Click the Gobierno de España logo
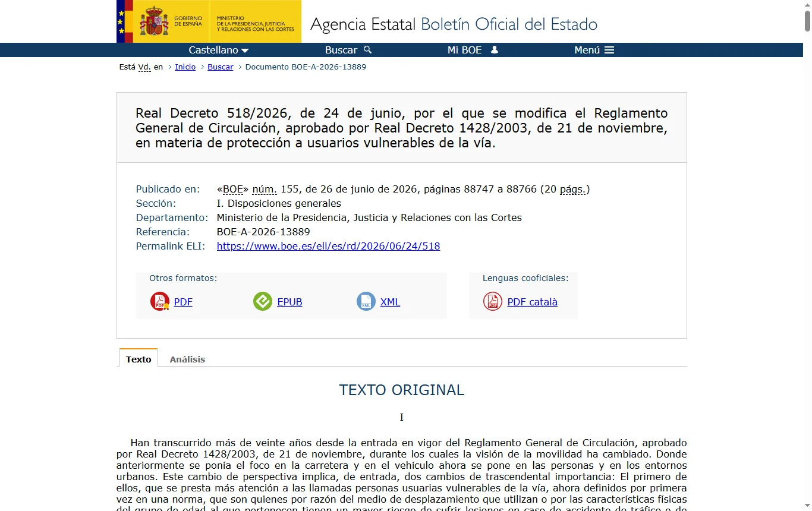 click(162, 21)
